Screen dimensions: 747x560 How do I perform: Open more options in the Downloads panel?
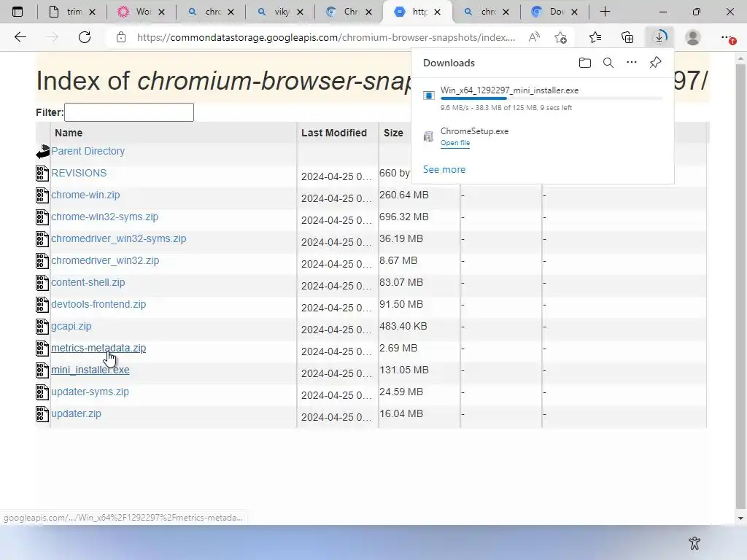pyautogui.click(x=632, y=63)
